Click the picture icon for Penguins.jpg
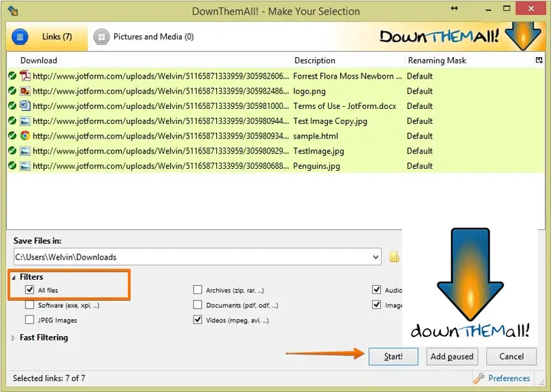The image size is (551, 392). (x=25, y=166)
